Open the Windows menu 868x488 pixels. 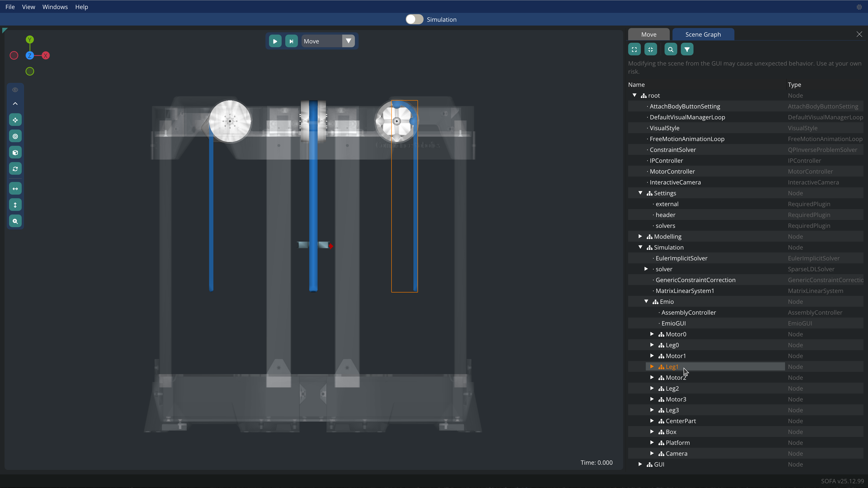click(x=55, y=7)
